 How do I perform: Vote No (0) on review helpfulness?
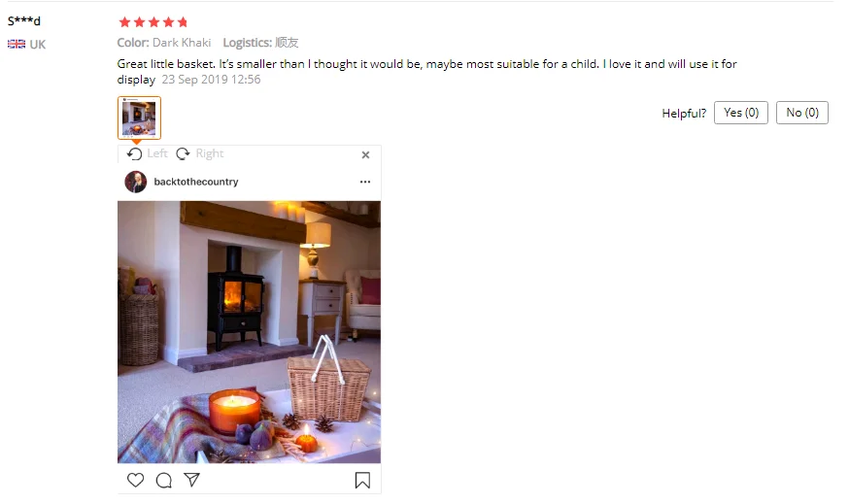click(x=802, y=113)
